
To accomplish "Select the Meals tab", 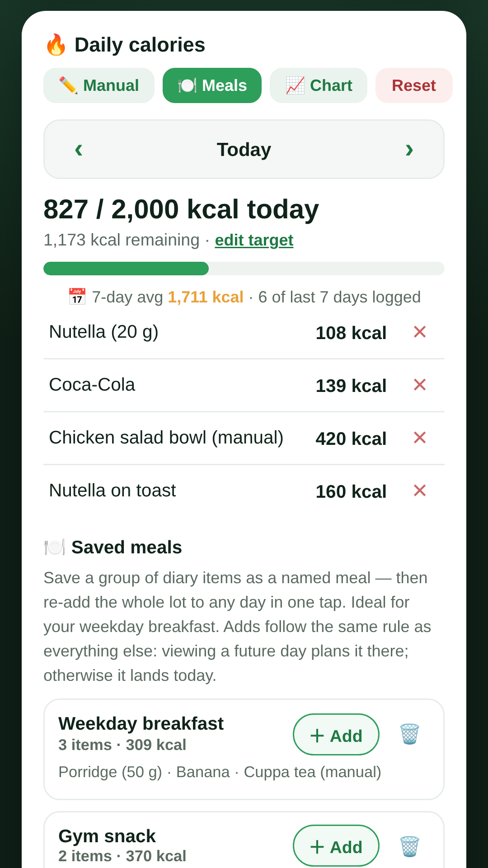I will click(212, 85).
